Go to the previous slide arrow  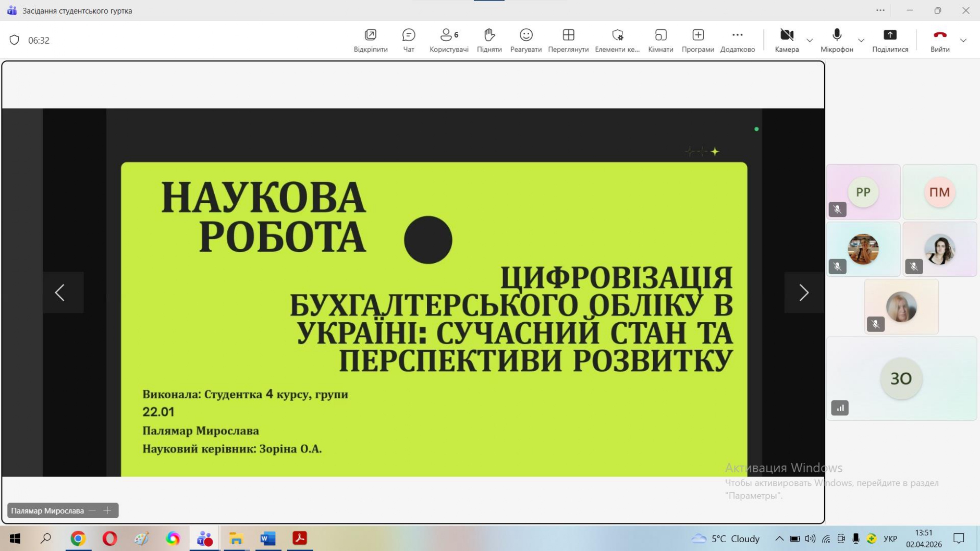[60, 292]
